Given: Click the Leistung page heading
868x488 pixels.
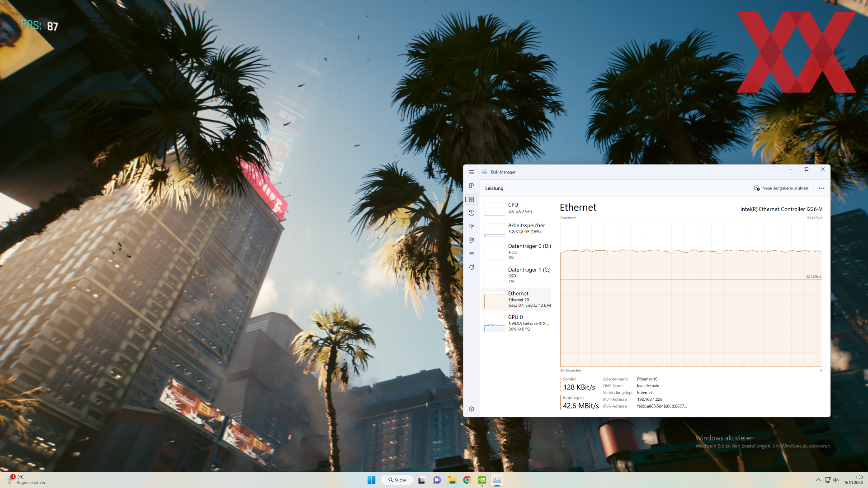Looking at the screenshot, I should (494, 188).
